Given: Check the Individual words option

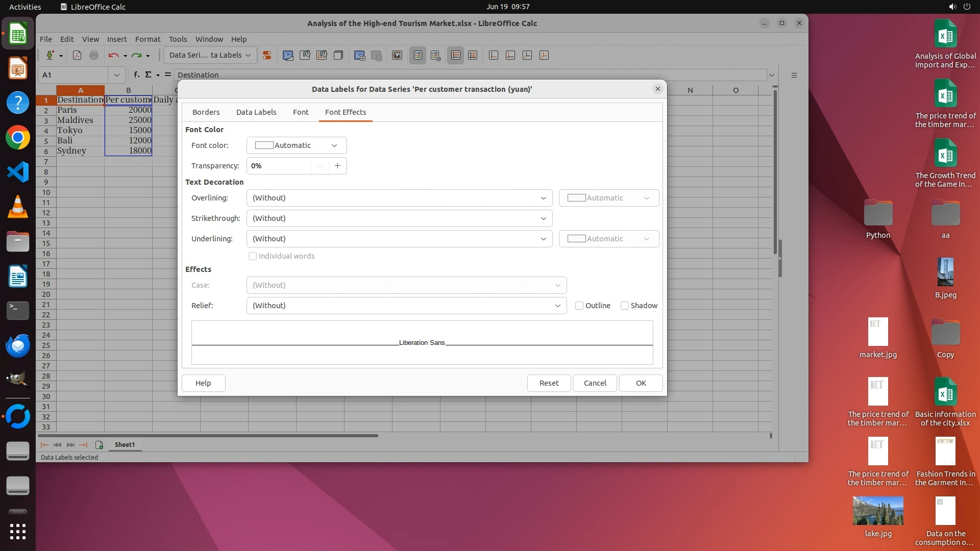Looking at the screenshot, I should click(x=253, y=256).
